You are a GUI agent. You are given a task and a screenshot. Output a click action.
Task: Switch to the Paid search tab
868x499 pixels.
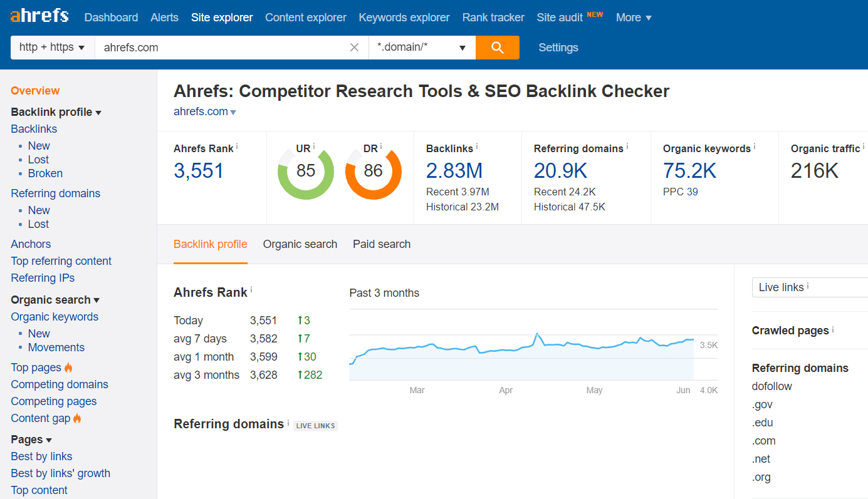pyautogui.click(x=382, y=244)
